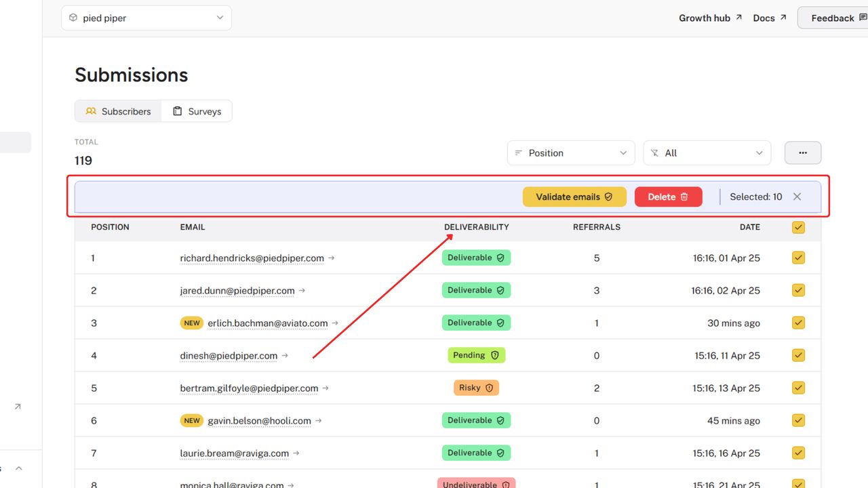Open the Position sorting dropdown
The height and width of the screenshot is (488, 868).
(x=570, y=152)
